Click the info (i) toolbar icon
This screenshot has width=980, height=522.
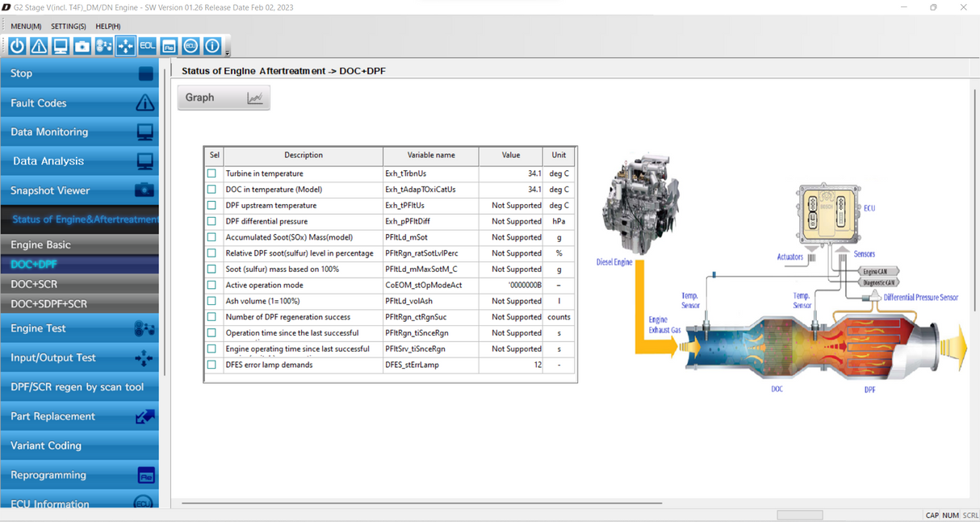tap(212, 46)
